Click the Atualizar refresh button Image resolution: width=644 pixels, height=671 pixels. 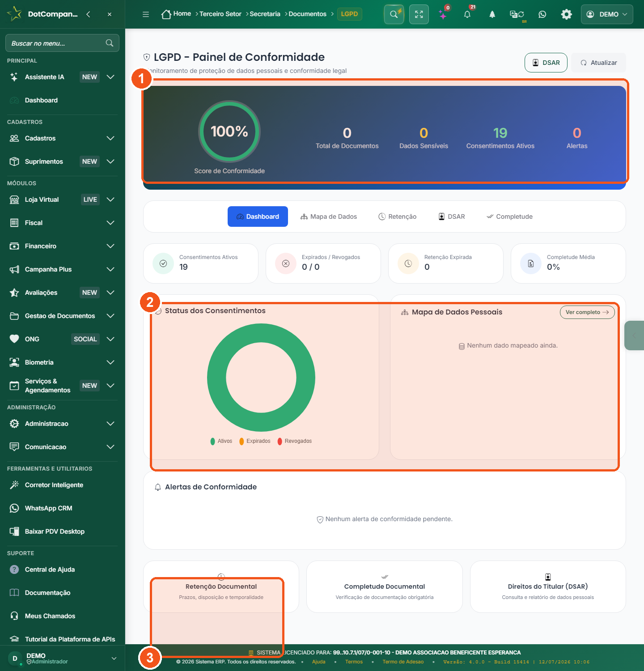point(599,63)
